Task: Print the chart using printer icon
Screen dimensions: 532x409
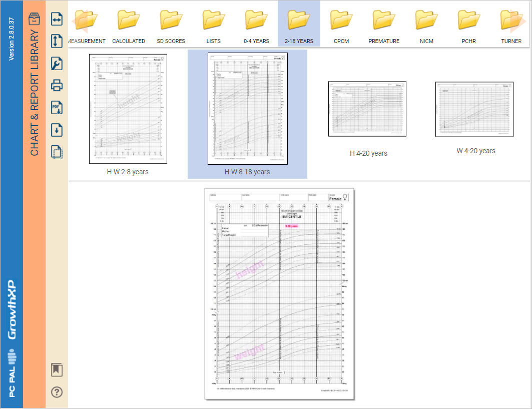Action: click(x=57, y=85)
